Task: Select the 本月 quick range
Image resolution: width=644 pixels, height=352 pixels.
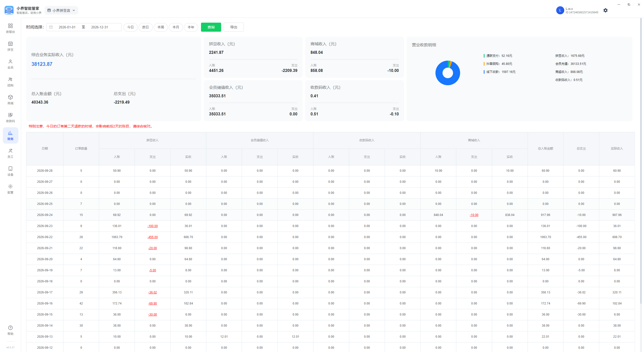Action: tap(176, 27)
